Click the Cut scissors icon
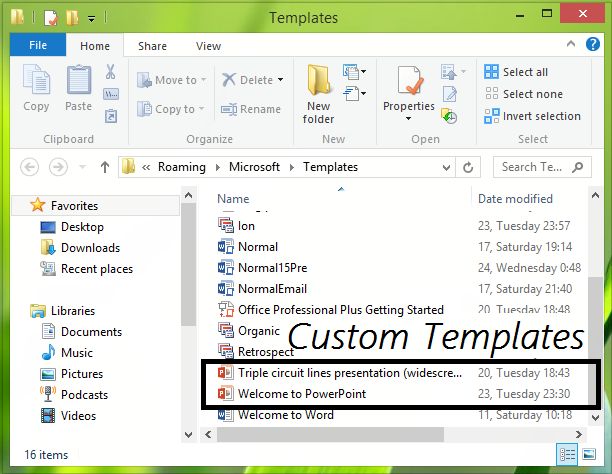Screen dimensions: 612x474 (111, 72)
